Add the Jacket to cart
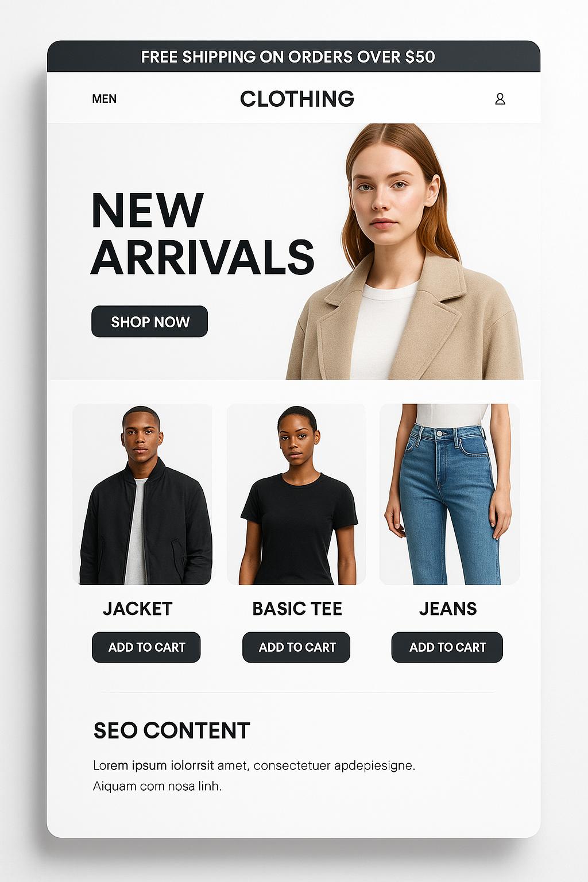588x882 pixels. pos(146,647)
